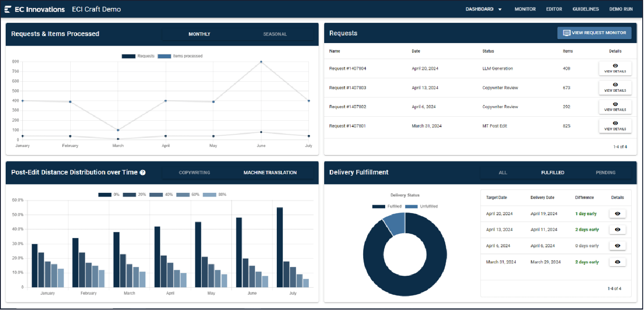Open the Monitor page from navbar
Viewport: 644px width, 310px height.
pos(525,9)
